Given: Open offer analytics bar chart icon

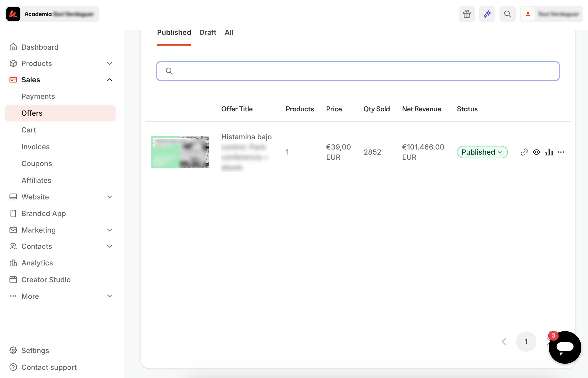Looking at the screenshot, I should [548, 152].
